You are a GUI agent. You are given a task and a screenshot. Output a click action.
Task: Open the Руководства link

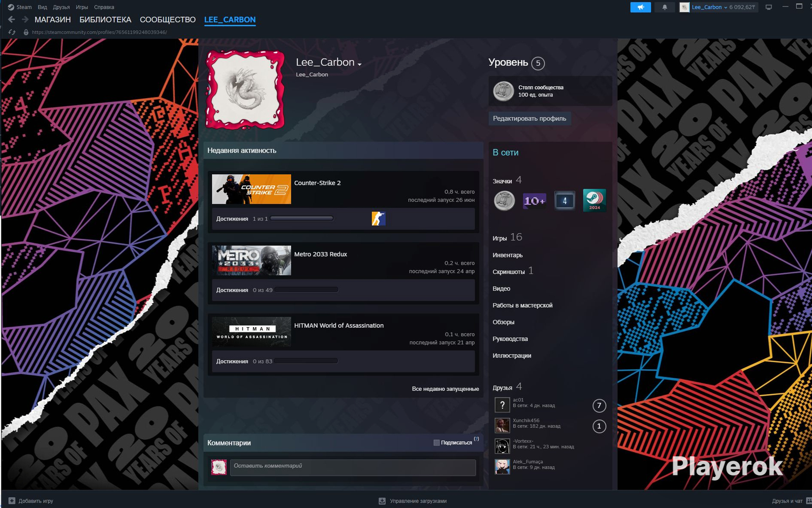510,339
